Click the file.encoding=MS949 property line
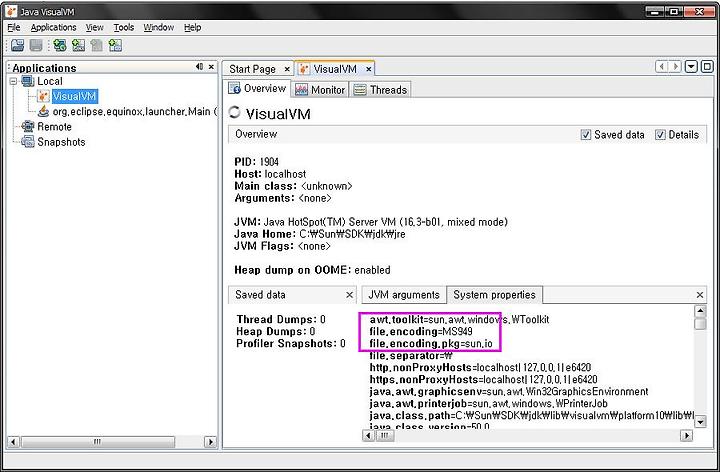 (421, 332)
